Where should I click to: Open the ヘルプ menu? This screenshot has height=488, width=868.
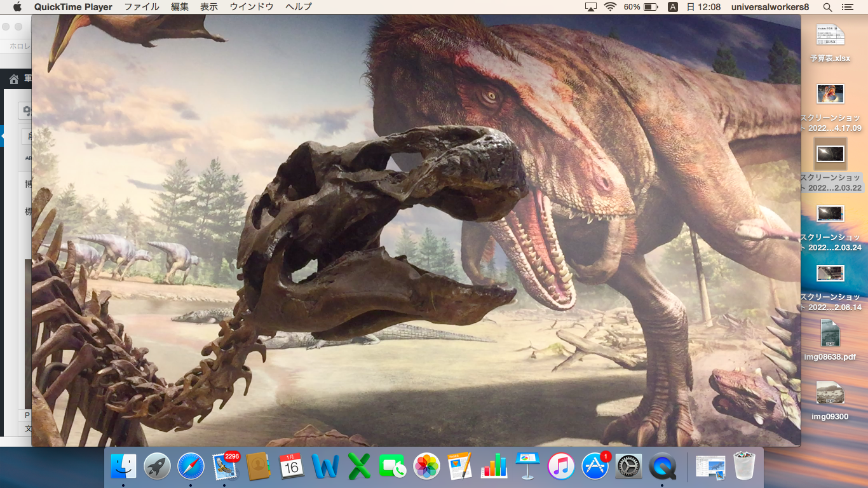(299, 7)
